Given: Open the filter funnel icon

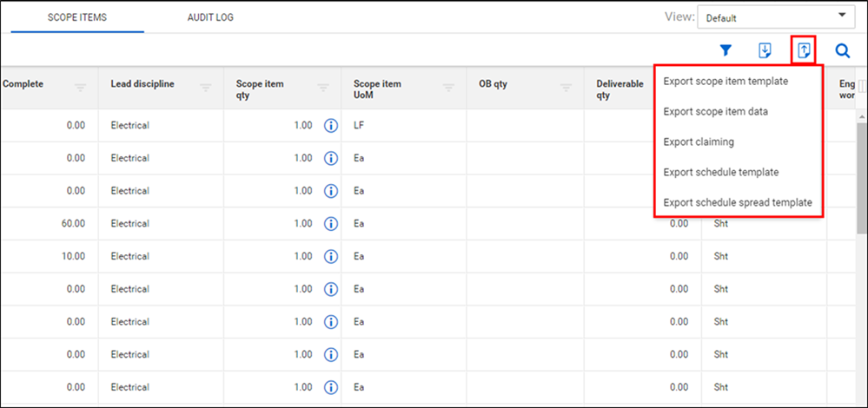Looking at the screenshot, I should coord(726,50).
